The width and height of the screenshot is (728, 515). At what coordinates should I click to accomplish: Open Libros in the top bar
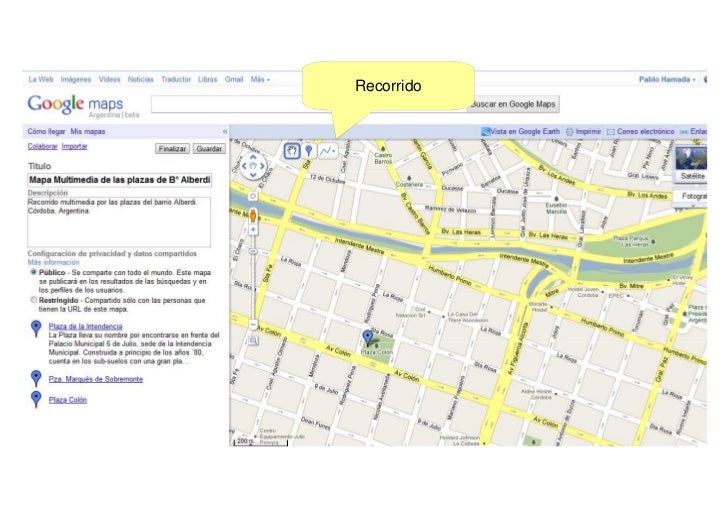pos(207,79)
